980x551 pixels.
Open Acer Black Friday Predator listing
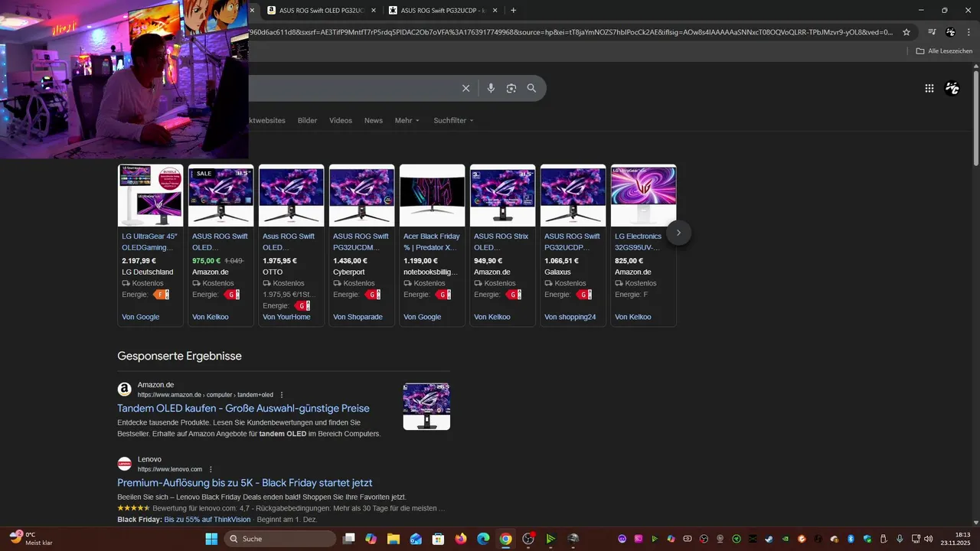click(x=431, y=242)
